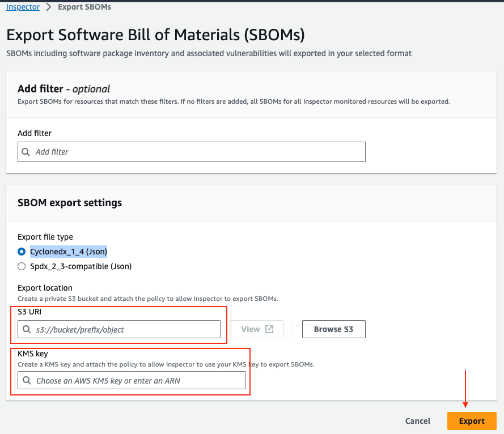Click the search icon in the KMS key field
The width and height of the screenshot is (504, 434).
pyautogui.click(x=27, y=380)
